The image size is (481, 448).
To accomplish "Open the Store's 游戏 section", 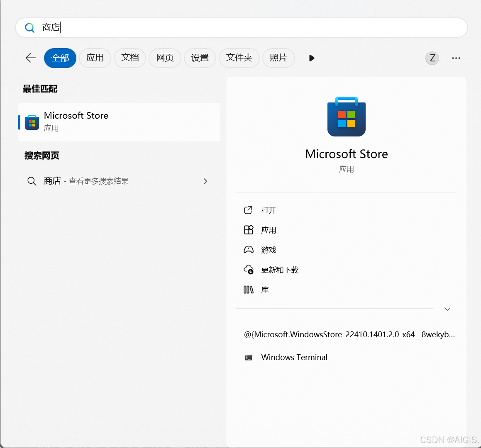I will (269, 250).
